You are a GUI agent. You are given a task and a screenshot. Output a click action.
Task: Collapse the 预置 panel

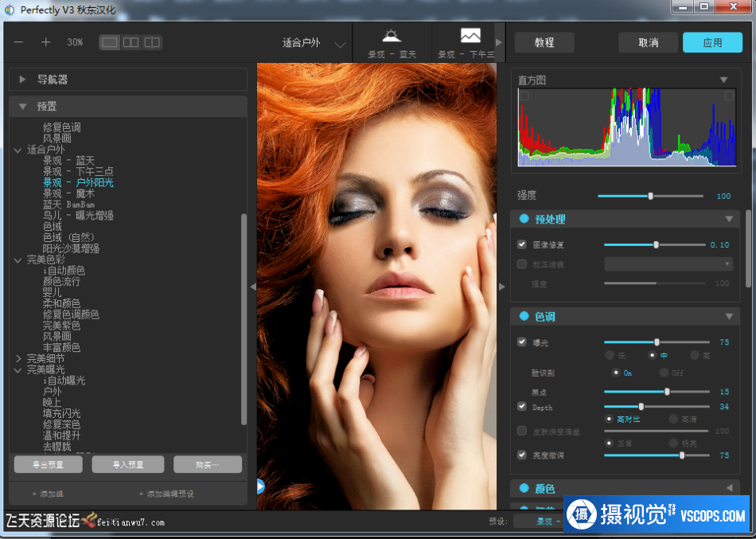pos(22,106)
